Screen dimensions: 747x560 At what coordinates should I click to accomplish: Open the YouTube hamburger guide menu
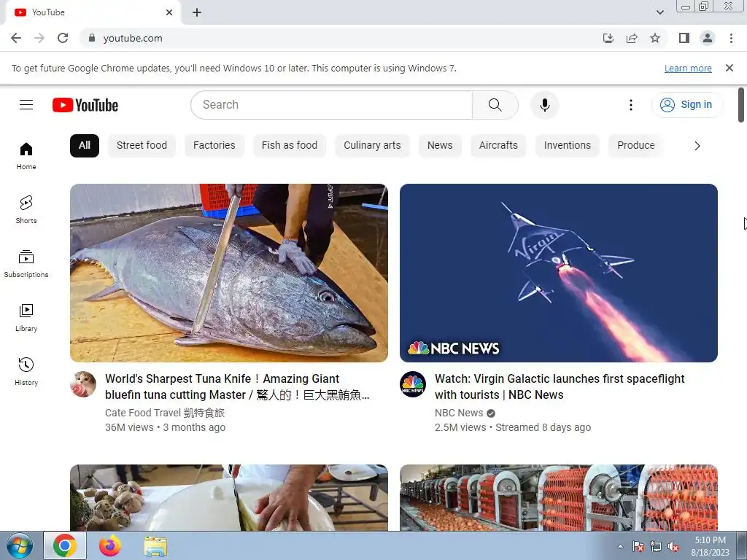click(x=26, y=105)
